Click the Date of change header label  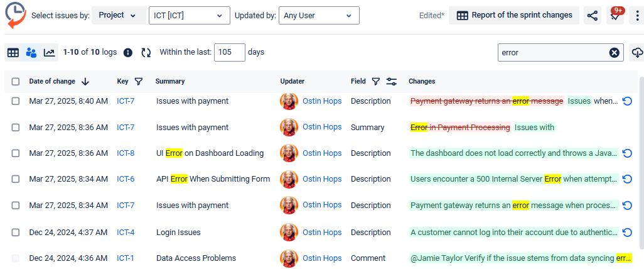pyautogui.click(x=52, y=82)
